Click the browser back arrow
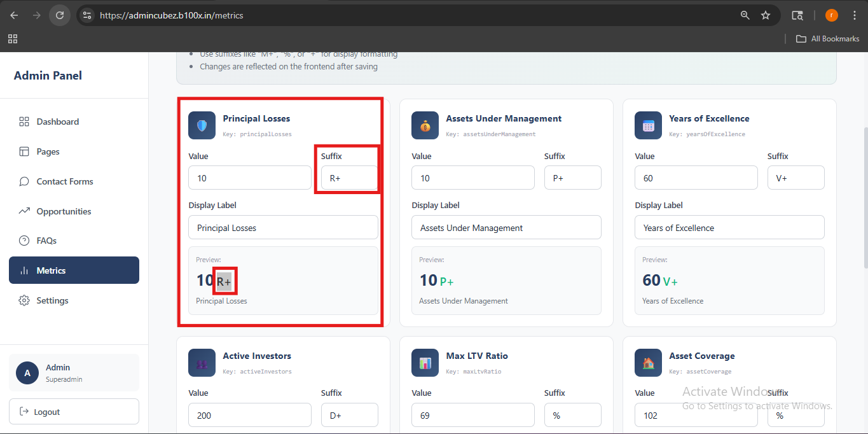 (x=14, y=15)
